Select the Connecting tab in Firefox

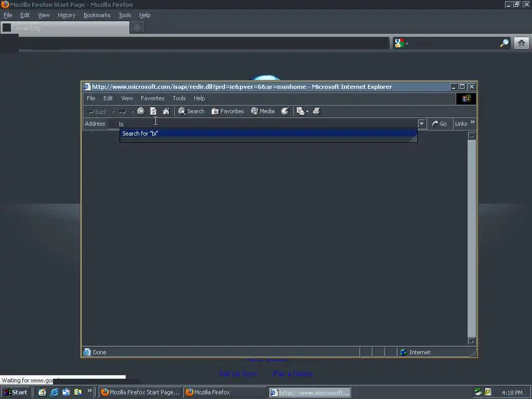click(x=65, y=28)
